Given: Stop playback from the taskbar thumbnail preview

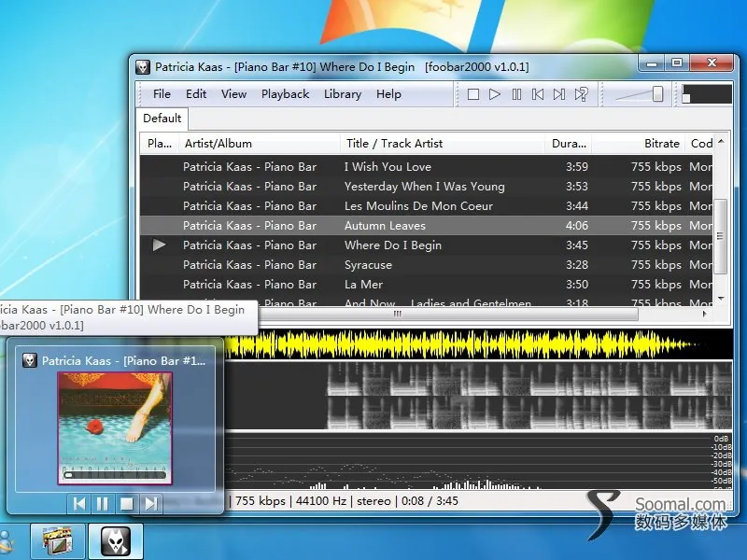Looking at the screenshot, I should tap(126, 504).
